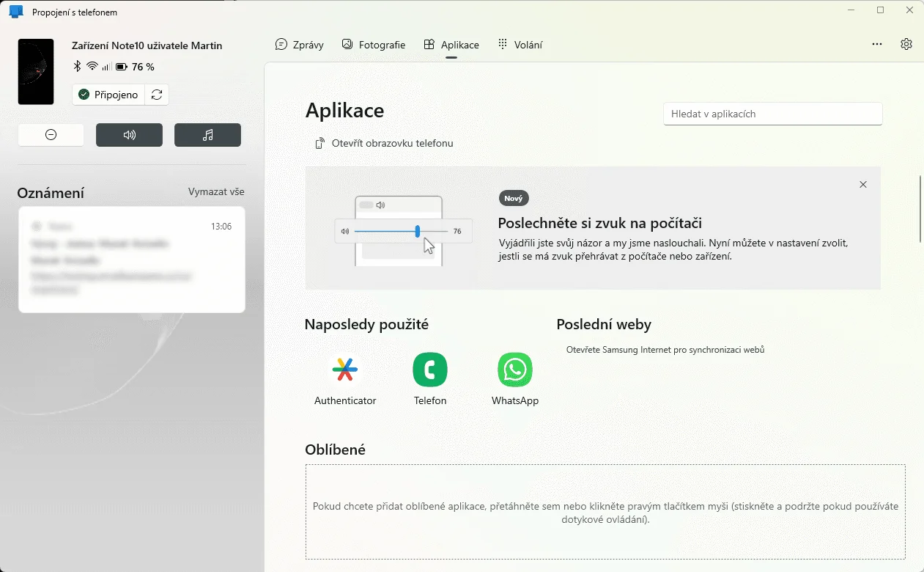924x572 pixels.
Task: Dismiss the Poslechněte si zvuk banner
Action: pos(863,185)
